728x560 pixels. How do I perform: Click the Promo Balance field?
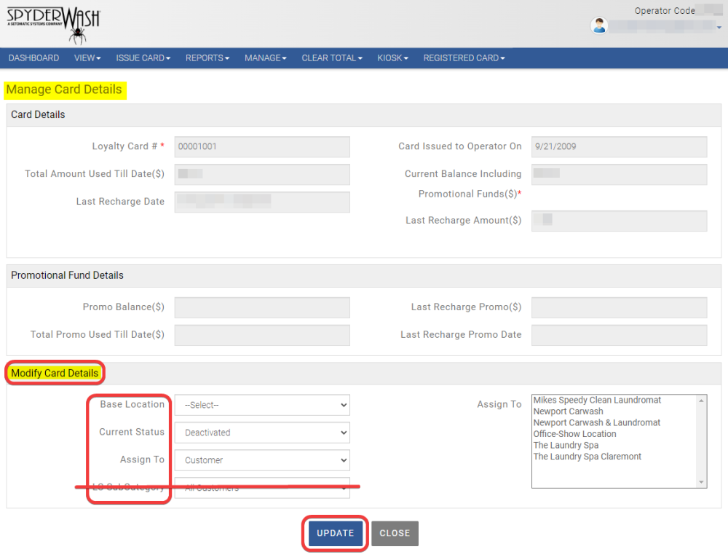262,307
